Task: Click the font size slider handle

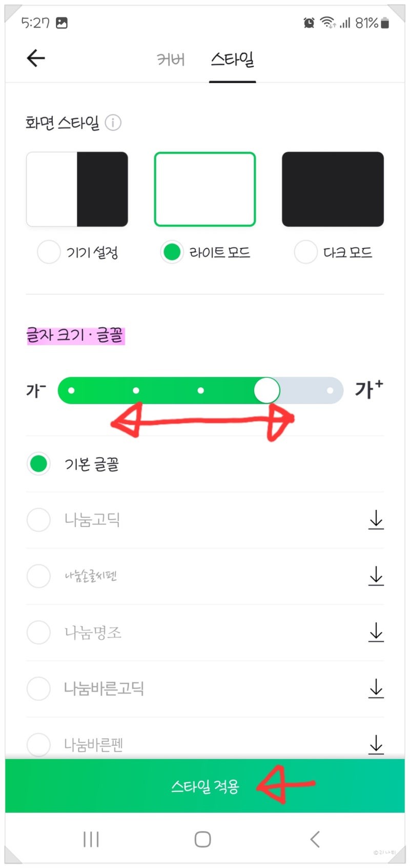Action: (x=267, y=390)
